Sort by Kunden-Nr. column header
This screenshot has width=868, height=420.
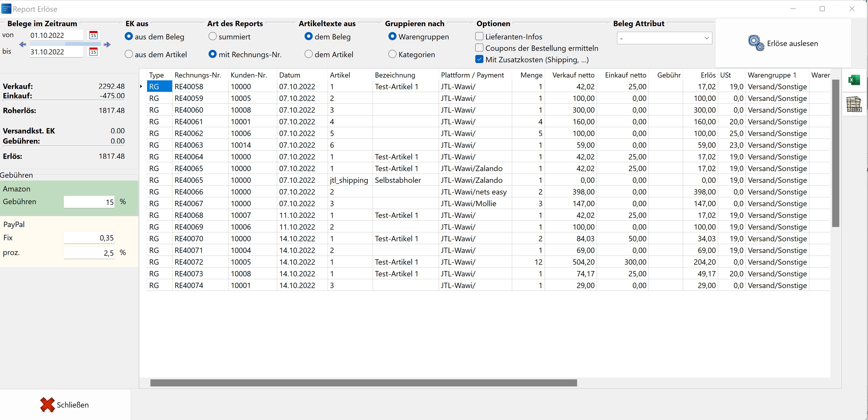pyautogui.click(x=252, y=75)
